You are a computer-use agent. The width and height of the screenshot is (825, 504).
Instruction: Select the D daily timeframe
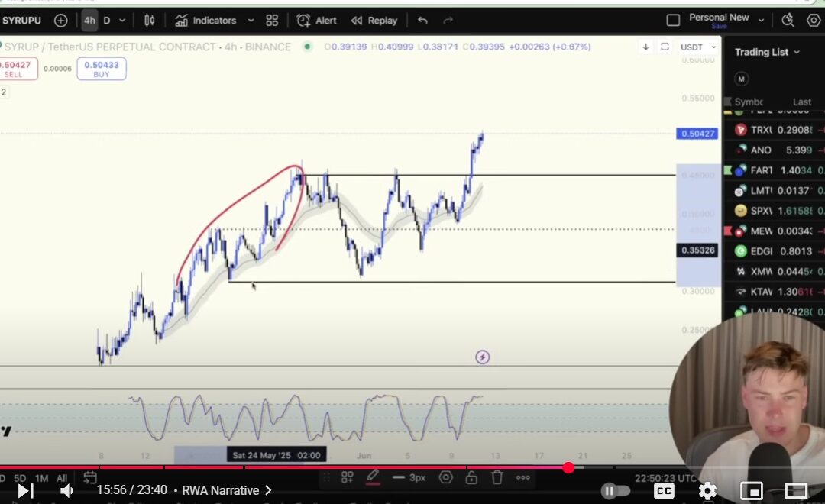pyautogui.click(x=107, y=21)
